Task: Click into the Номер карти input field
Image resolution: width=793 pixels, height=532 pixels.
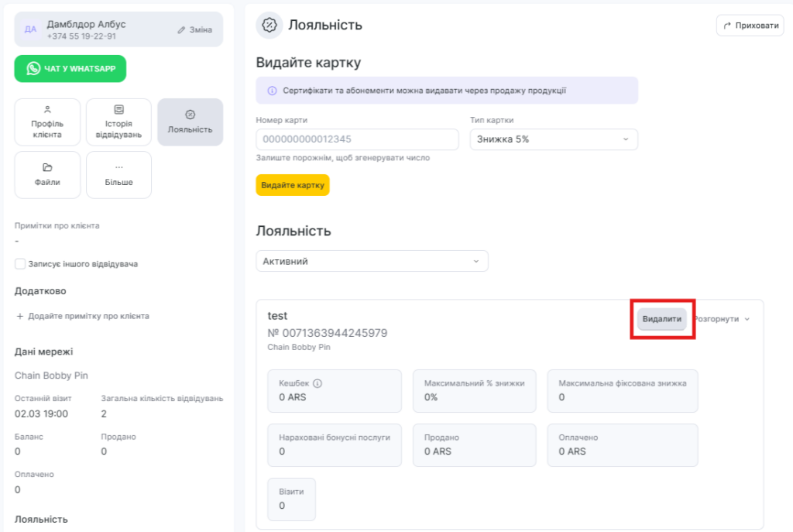Action: [357, 139]
